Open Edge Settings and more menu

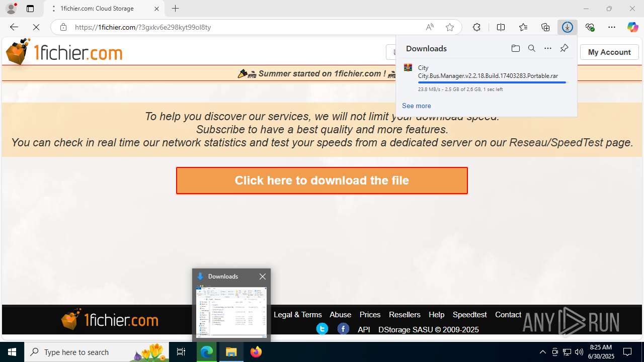[x=612, y=27]
